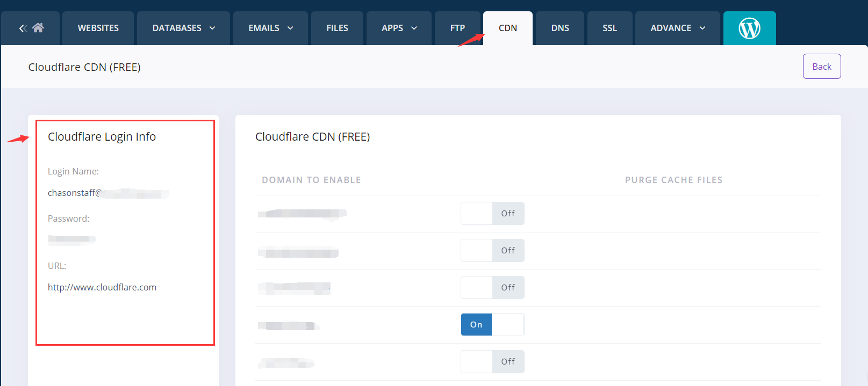Screen dimensions: 868x386
Task: Click the home icon in navigation bar
Action: click(x=38, y=28)
